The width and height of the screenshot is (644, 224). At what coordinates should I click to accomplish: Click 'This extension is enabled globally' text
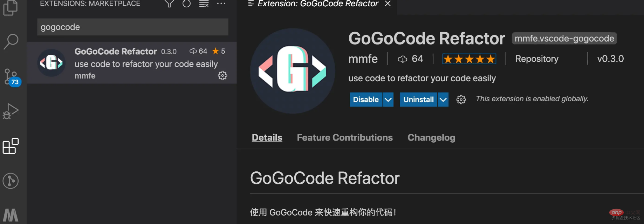tap(532, 99)
